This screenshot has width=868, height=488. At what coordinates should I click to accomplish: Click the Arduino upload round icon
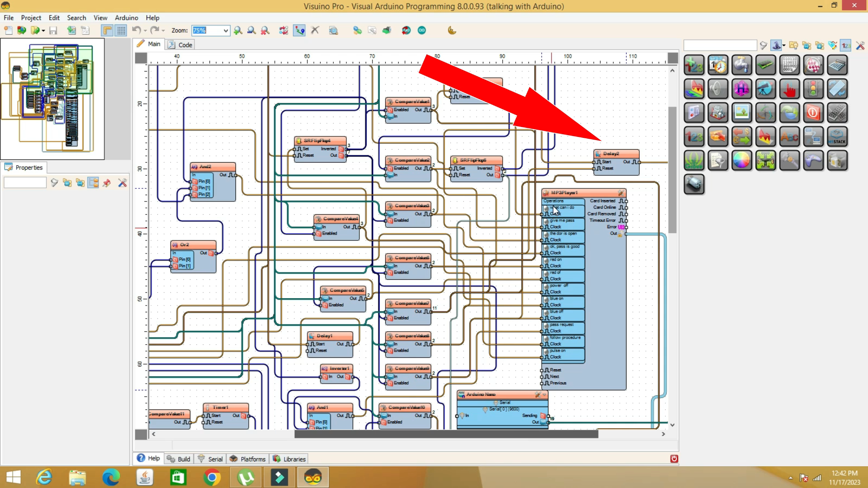pos(422,30)
